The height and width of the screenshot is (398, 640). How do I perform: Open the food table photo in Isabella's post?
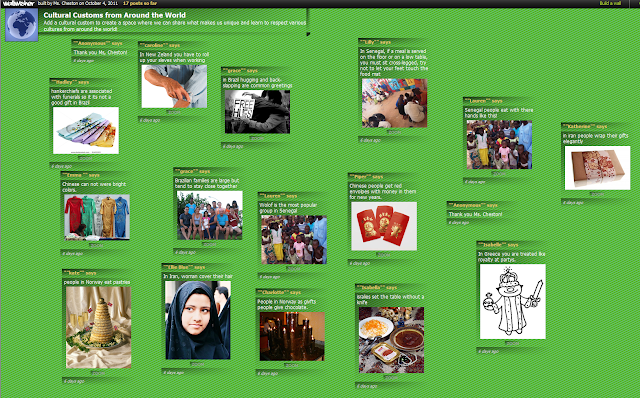391,340
